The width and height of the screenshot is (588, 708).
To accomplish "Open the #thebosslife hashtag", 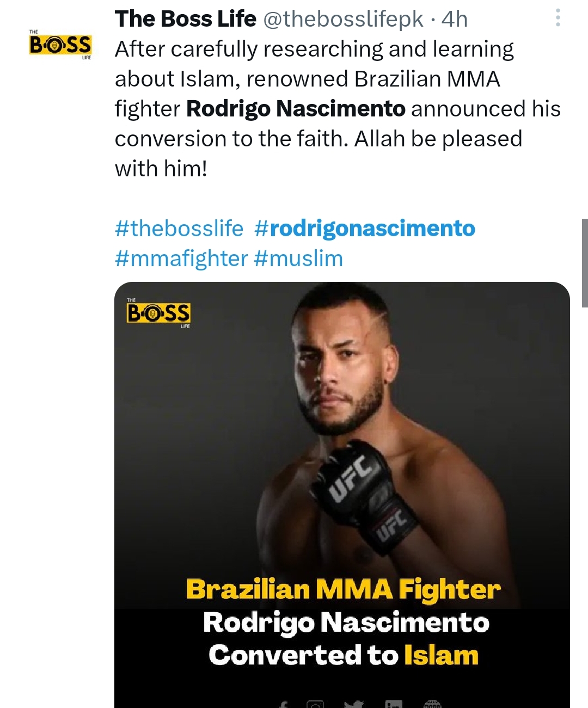I will point(179,229).
